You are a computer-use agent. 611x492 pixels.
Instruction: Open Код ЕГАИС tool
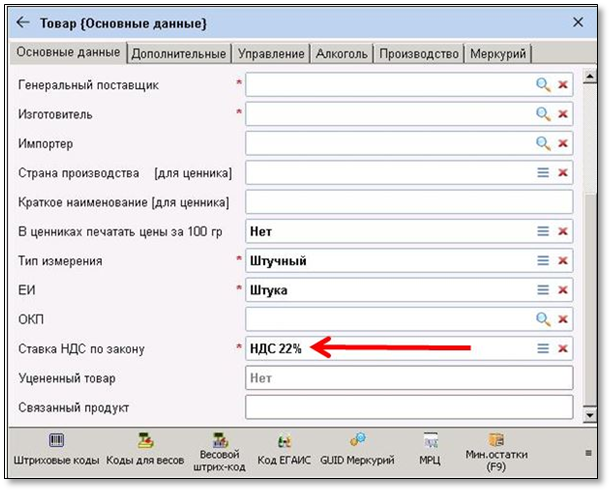point(283,450)
